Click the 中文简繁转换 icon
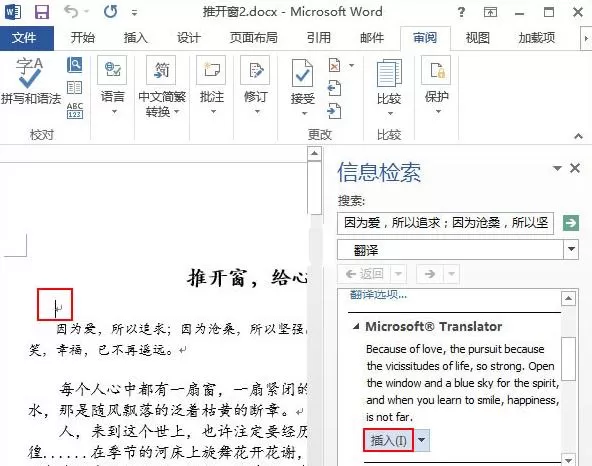The height and width of the screenshot is (466, 592). point(161,70)
